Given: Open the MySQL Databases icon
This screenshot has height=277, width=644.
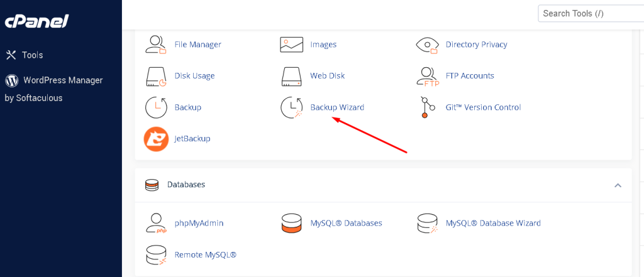Looking at the screenshot, I should pyautogui.click(x=292, y=223).
